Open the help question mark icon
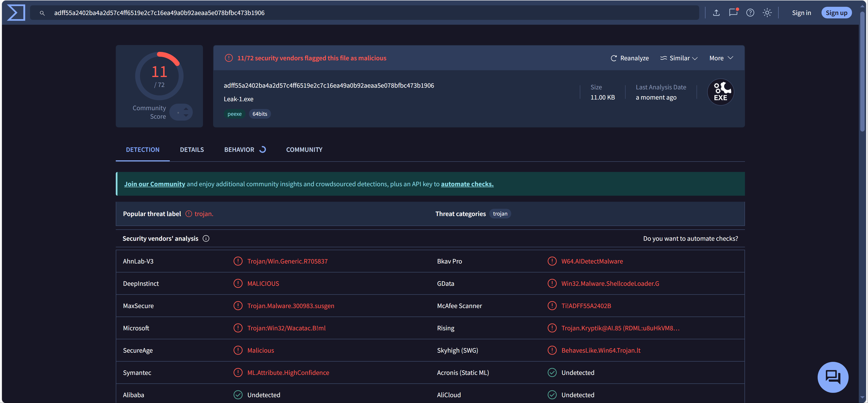Image resolution: width=868 pixels, height=403 pixels. [750, 13]
